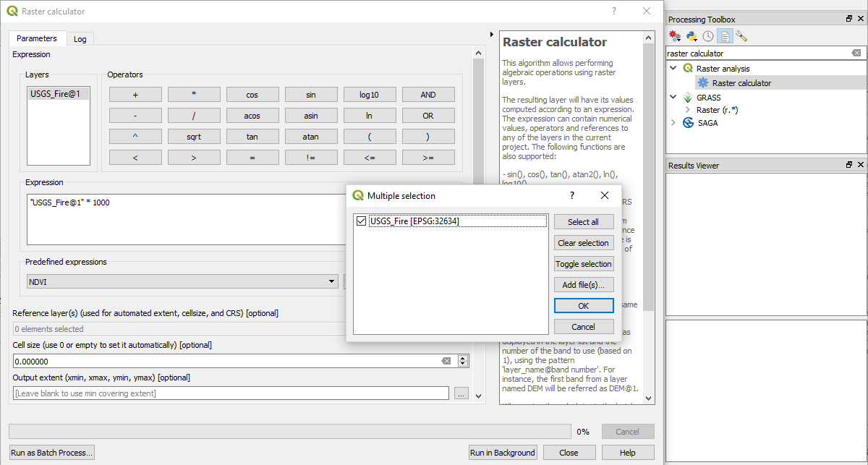Image resolution: width=868 pixels, height=465 pixels.
Task: Expand the GRASS provider entry
Action: pos(673,97)
